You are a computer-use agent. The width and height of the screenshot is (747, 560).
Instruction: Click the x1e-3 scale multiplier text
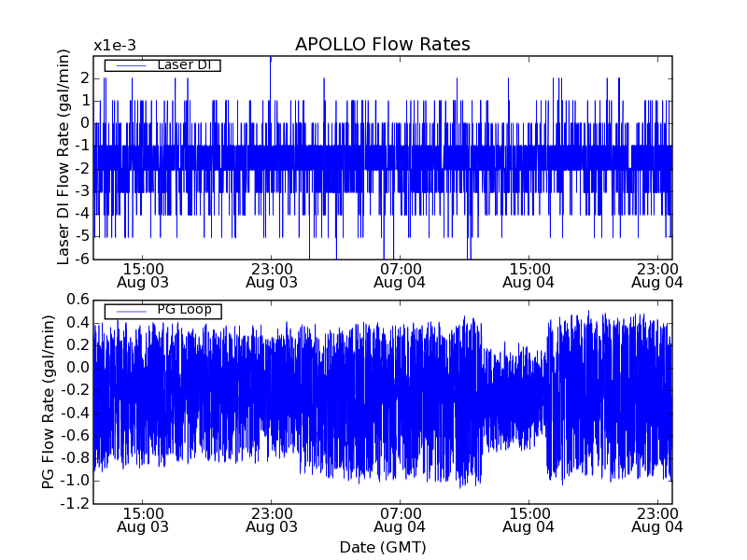tap(113, 46)
